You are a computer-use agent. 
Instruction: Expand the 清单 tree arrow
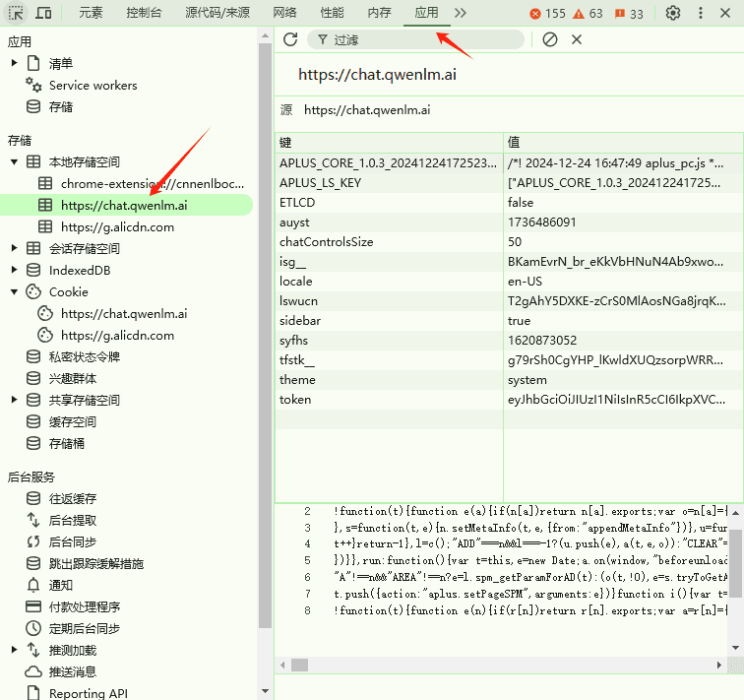click(14, 63)
